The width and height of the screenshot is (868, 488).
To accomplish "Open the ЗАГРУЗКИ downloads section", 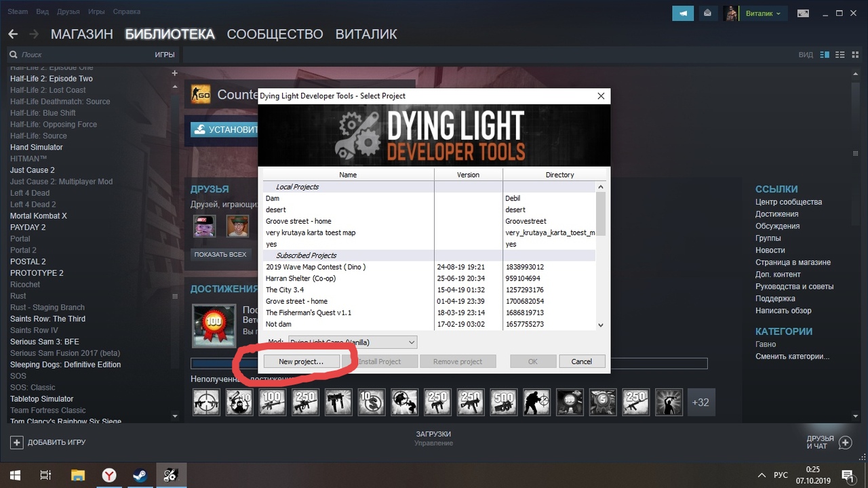I will click(433, 434).
